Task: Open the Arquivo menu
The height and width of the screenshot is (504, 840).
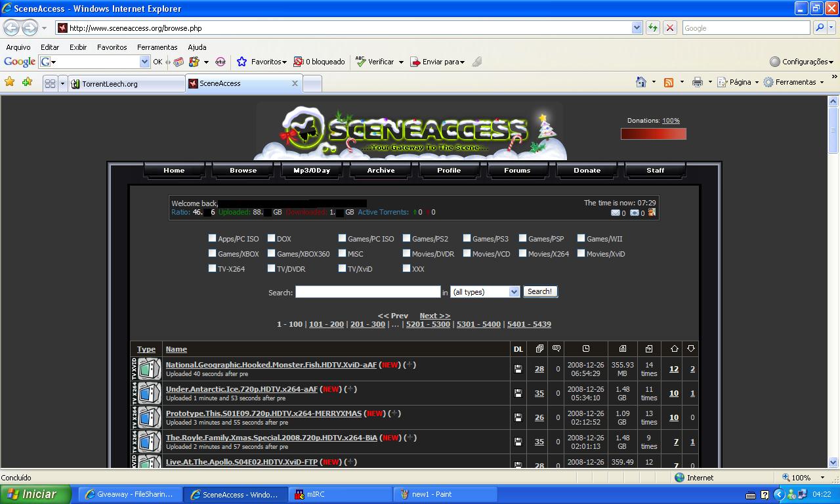Action: 18,47
